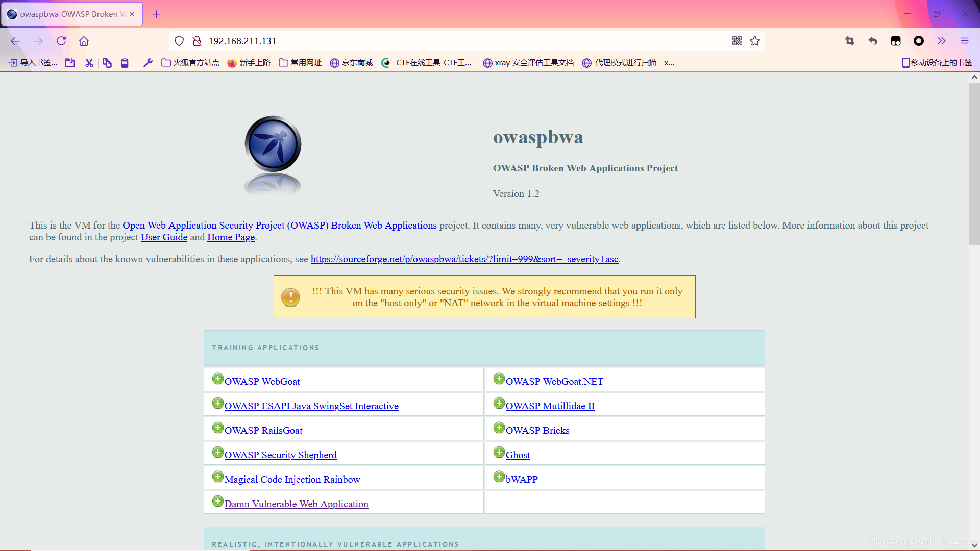Open the OWASP Security Shepherd link
Screen dimensions: 980x551
[x=280, y=455]
